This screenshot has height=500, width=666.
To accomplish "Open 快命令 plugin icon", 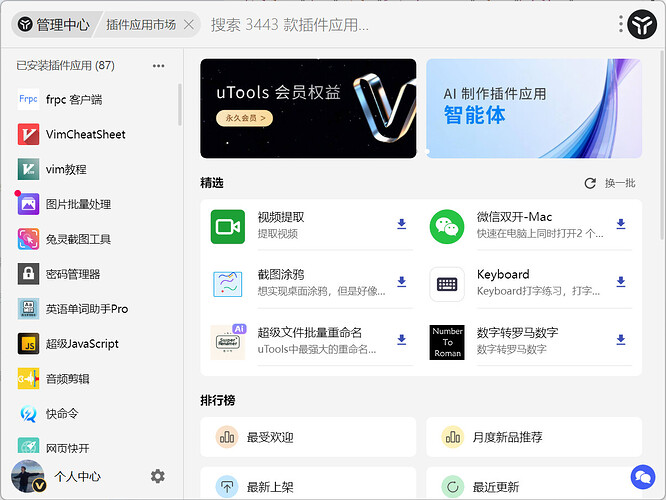I will pos(28,413).
